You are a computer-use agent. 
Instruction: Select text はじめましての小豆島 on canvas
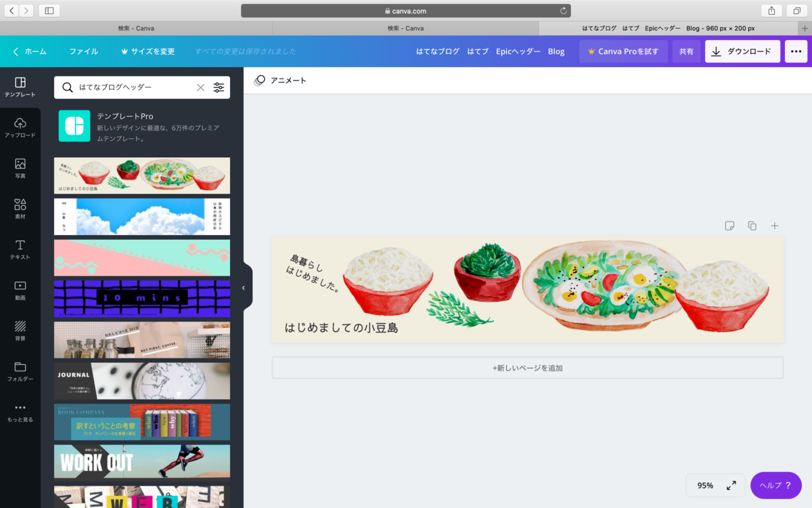point(341,328)
